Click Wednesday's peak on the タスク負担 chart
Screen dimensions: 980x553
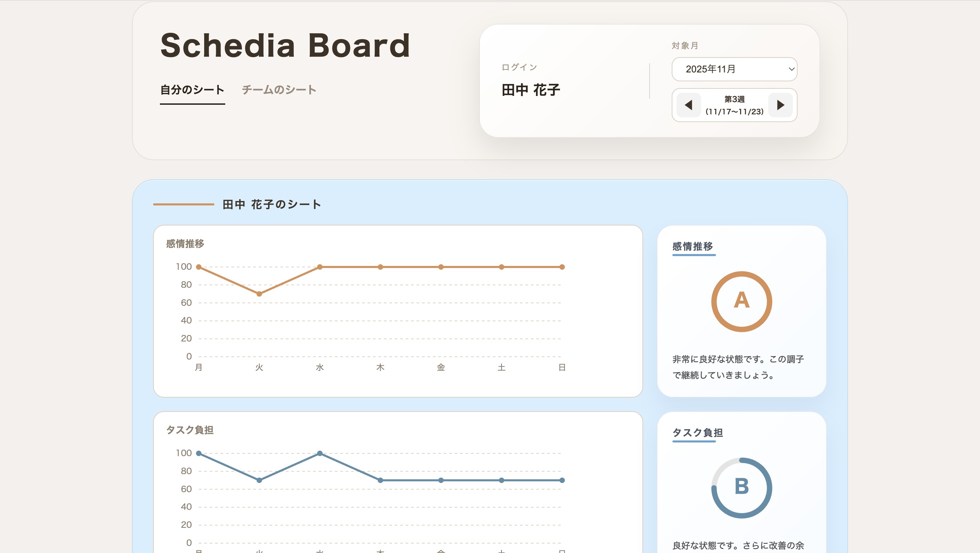tap(320, 453)
